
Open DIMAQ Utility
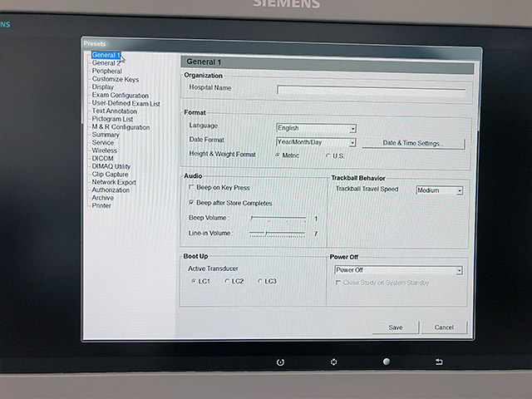(x=111, y=166)
